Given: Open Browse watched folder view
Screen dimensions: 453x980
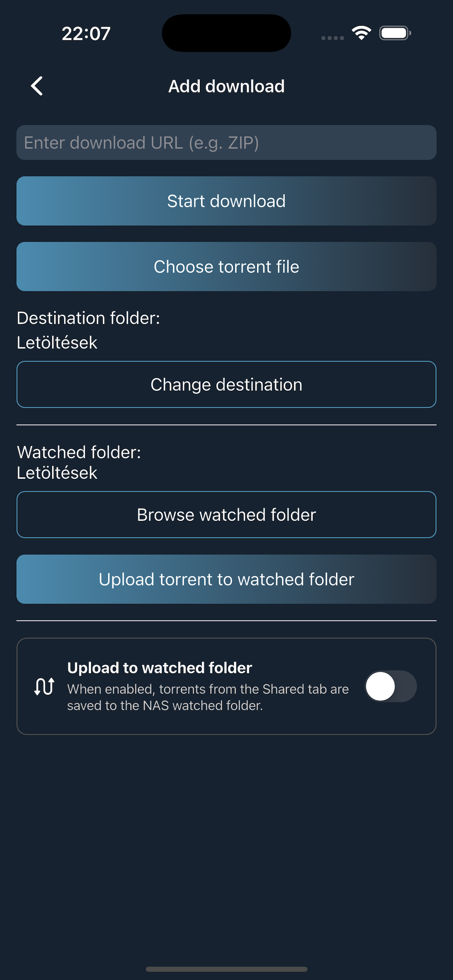Looking at the screenshot, I should tap(226, 514).
